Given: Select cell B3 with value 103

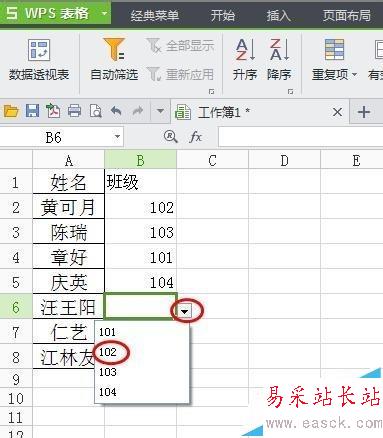Looking at the screenshot, I should click(x=141, y=231).
